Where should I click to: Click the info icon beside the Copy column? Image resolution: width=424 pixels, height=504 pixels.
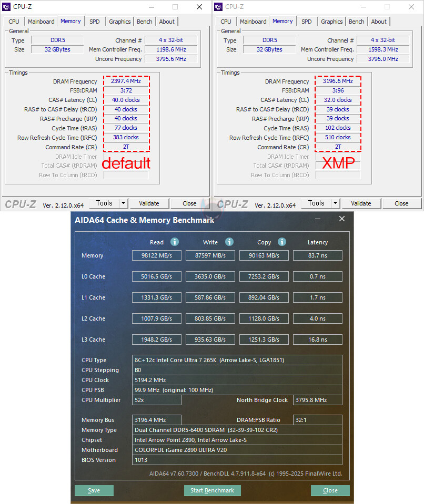[281, 242]
